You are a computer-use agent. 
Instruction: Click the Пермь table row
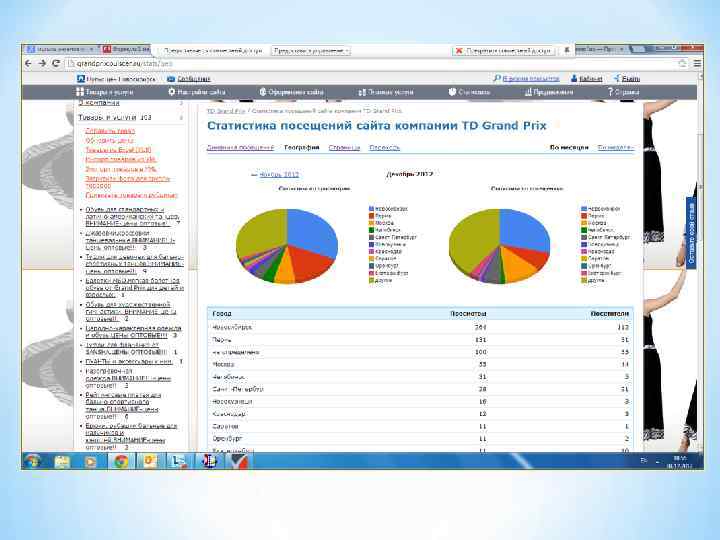click(420, 340)
